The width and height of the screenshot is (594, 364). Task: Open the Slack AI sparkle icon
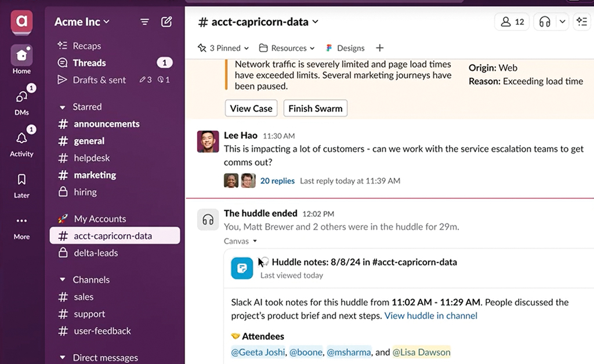(582, 22)
